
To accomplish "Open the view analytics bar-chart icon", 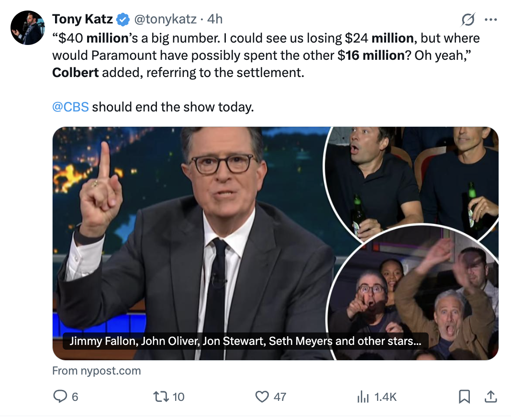I will (x=363, y=397).
